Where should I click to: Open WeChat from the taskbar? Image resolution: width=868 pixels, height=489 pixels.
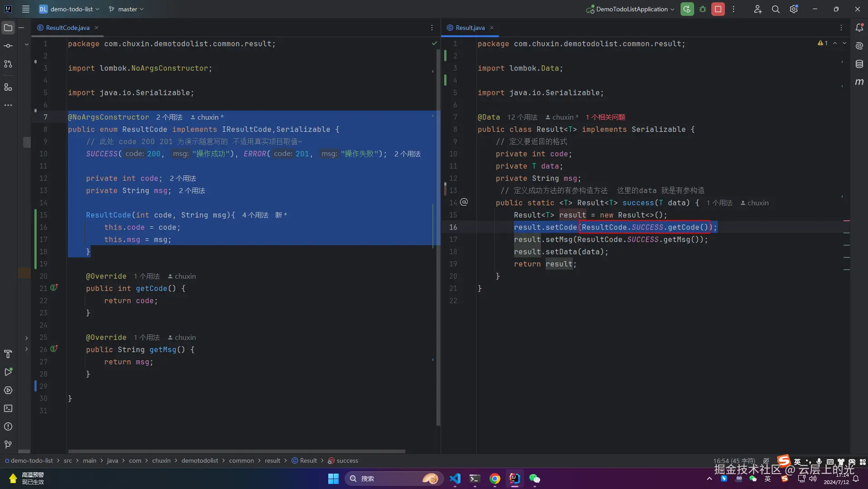point(535,479)
